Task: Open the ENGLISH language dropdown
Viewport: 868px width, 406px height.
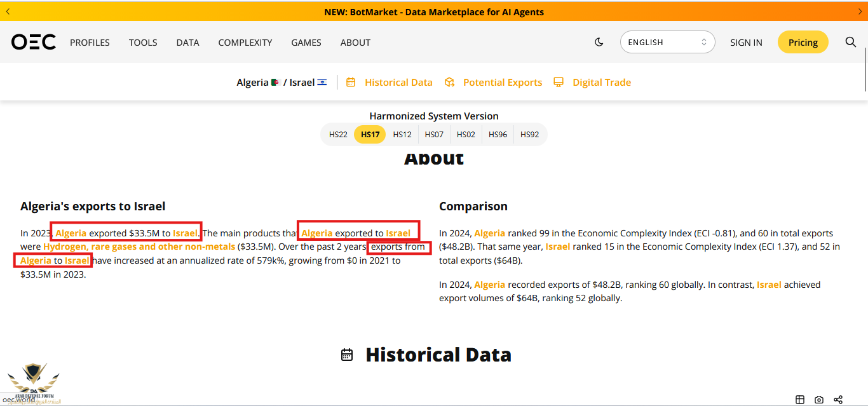Action: (x=667, y=42)
